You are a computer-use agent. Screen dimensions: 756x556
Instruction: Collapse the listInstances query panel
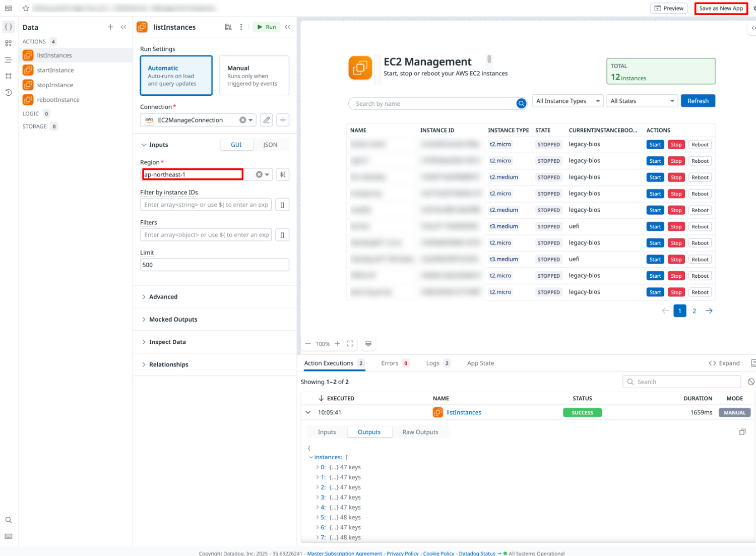(x=288, y=27)
